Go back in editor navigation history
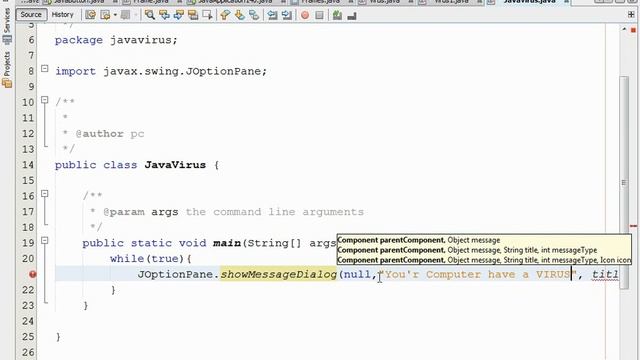The image size is (640, 360). 105,16
